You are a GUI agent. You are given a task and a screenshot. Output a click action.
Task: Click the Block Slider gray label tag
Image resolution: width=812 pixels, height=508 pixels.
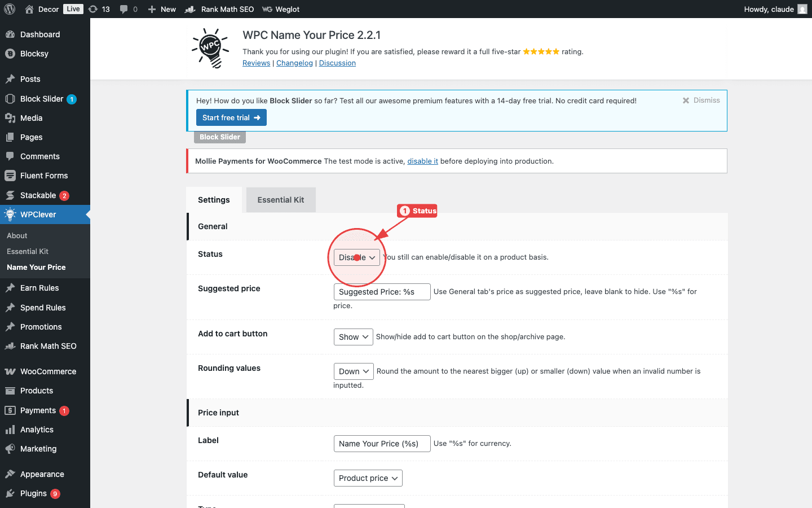pos(220,137)
